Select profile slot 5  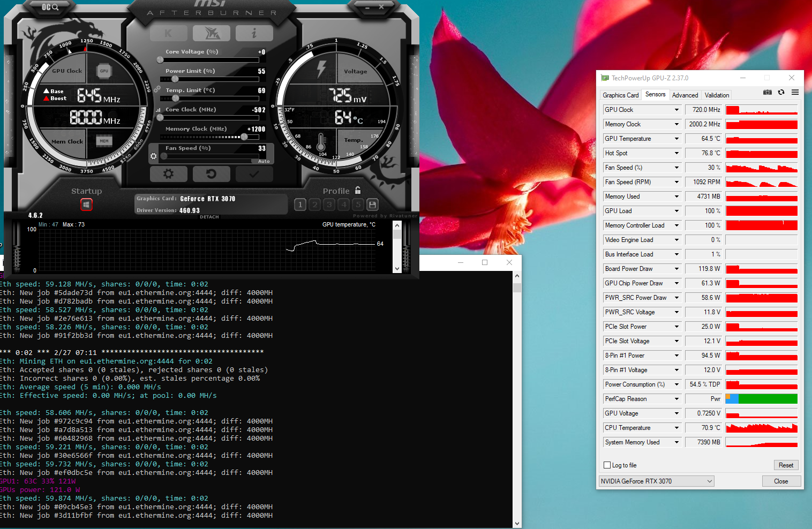click(358, 204)
